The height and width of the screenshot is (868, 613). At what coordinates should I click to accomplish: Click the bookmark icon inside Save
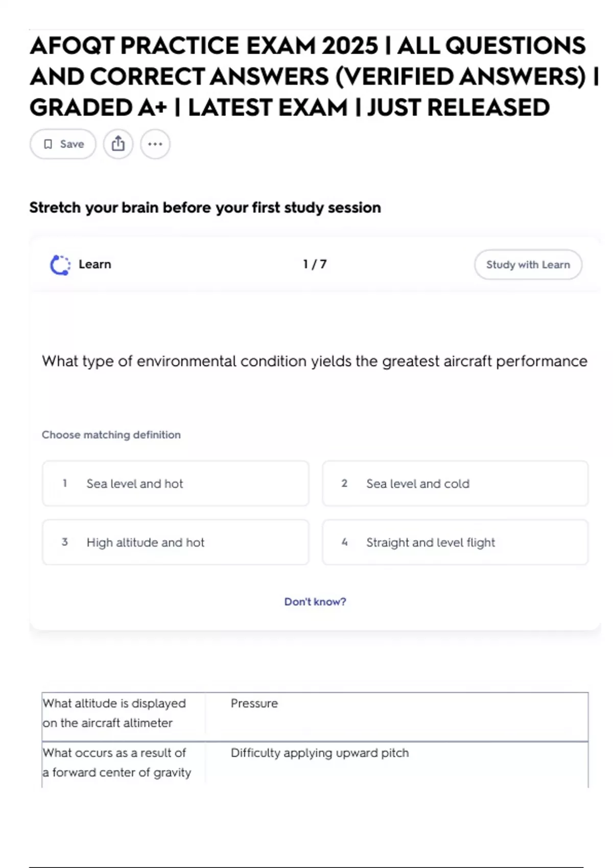pos(48,144)
